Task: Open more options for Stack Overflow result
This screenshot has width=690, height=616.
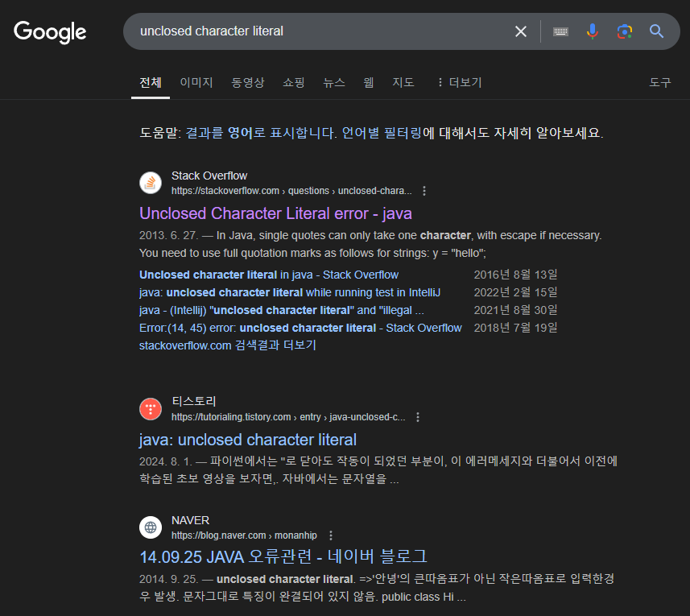Action: click(424, 191)
